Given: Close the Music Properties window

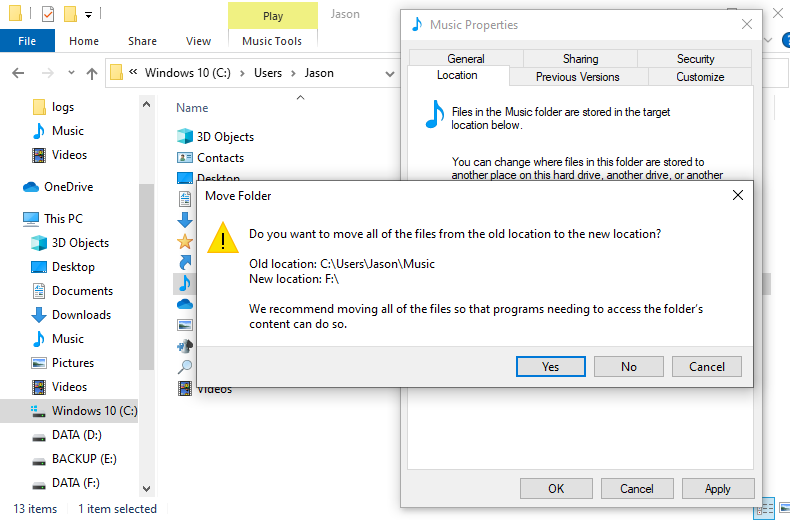Looking at the screenshot, I should (747, 24).
